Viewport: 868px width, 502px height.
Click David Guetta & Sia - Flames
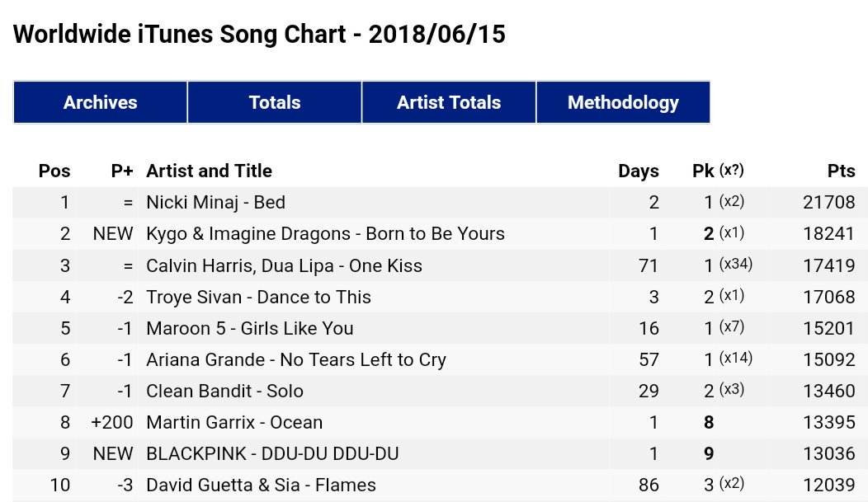pyautogui.click(x=261, y=485)
